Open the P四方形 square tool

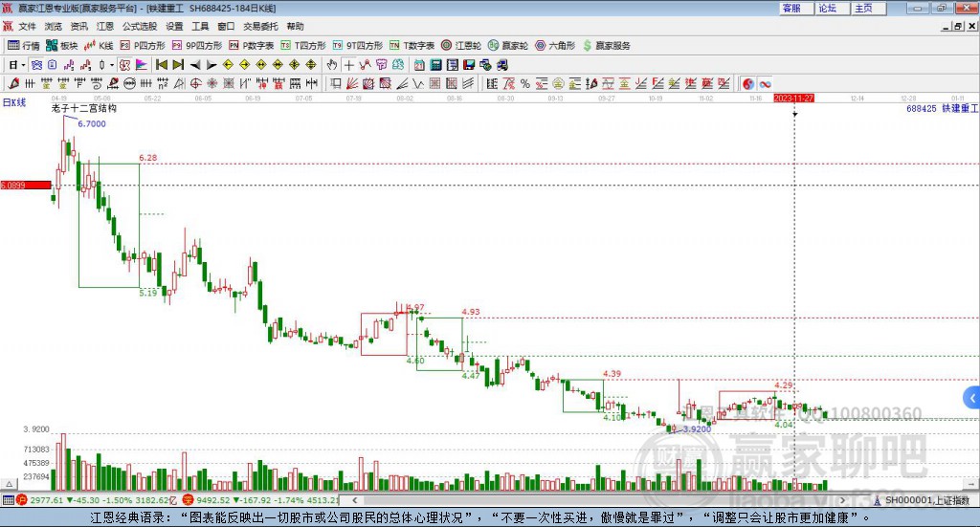(x=143, y=46)
